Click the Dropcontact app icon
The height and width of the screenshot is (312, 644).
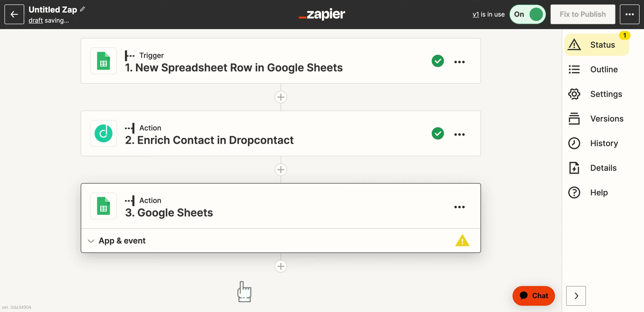click(103, 133)
